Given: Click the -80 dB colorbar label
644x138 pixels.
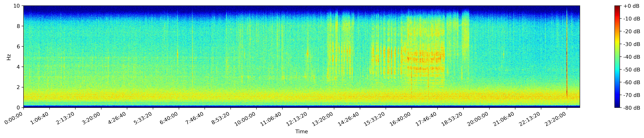Looking at the screenshot, I should click(x=632, y=108).
